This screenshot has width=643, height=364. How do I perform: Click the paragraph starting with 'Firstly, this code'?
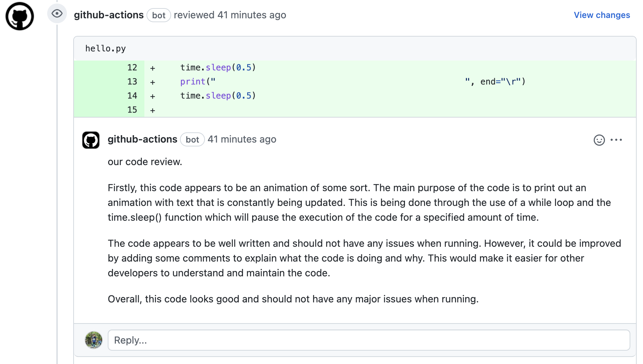click(359, 203)
